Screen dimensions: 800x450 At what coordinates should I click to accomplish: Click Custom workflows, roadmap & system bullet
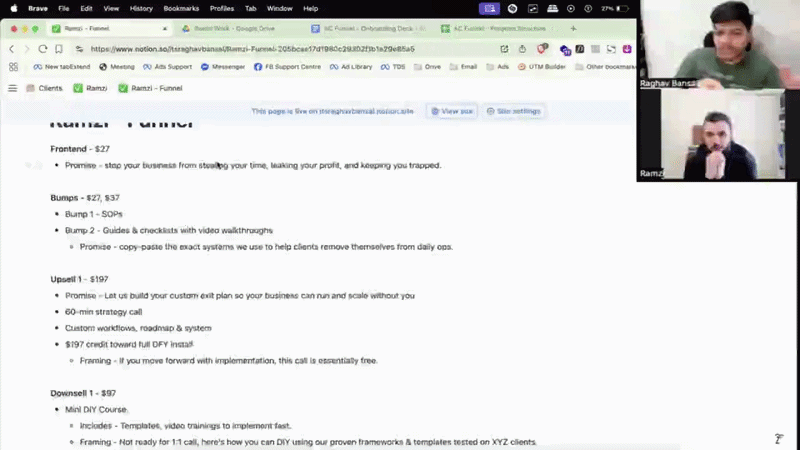click(x=138, y=328)
